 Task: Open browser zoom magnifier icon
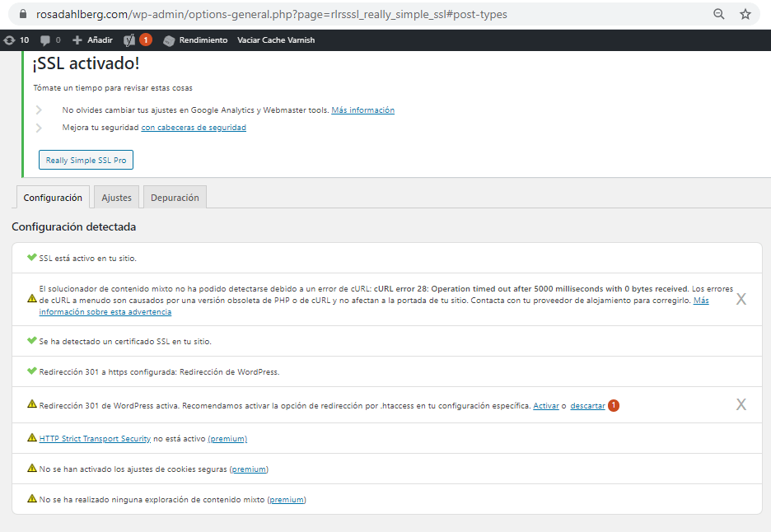click(719, 14)
